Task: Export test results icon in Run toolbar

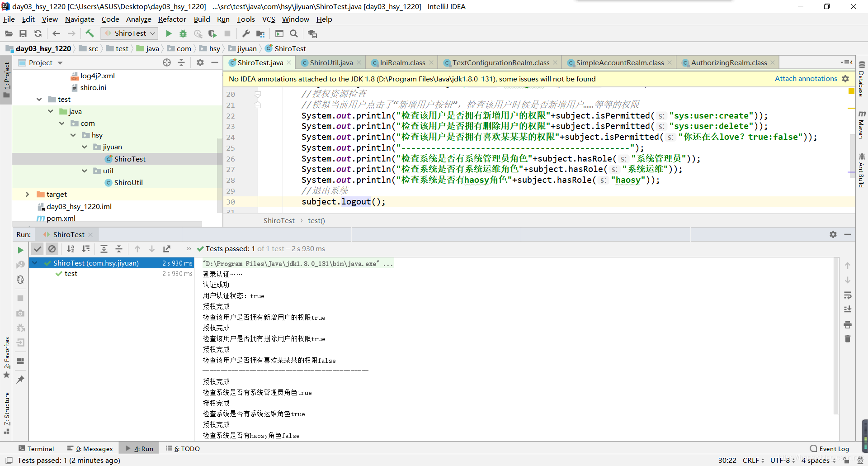Action: (x=167, y=249)
